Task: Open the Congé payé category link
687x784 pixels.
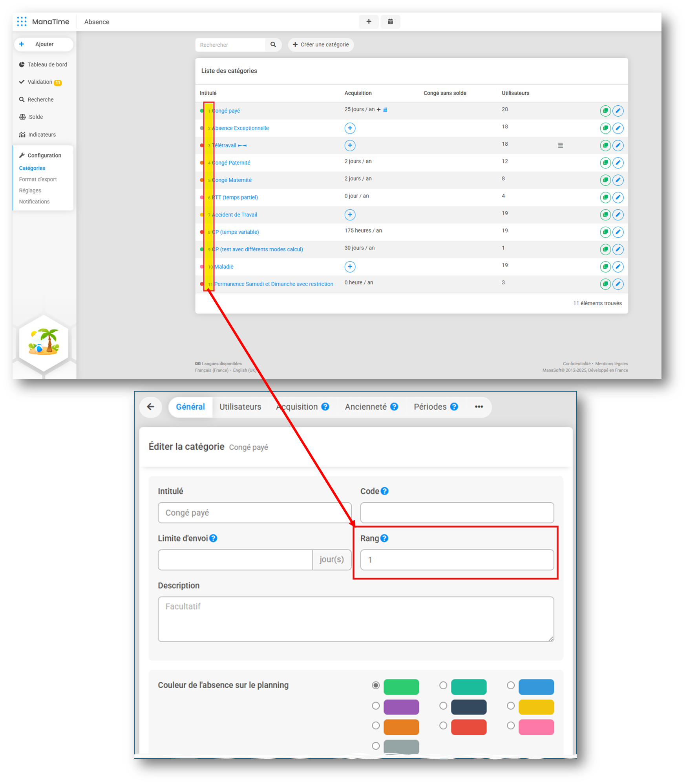Action: pyautogui.click(x=226, y=111)
